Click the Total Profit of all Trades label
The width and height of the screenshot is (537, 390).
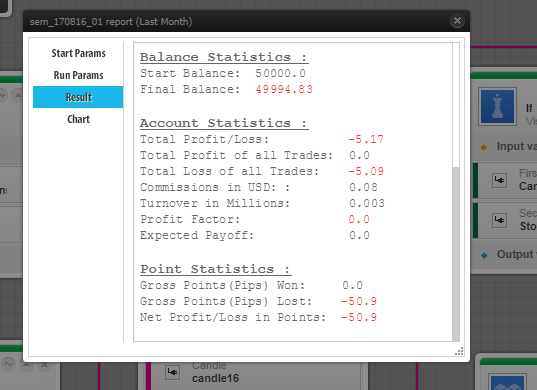coord(236,155)
